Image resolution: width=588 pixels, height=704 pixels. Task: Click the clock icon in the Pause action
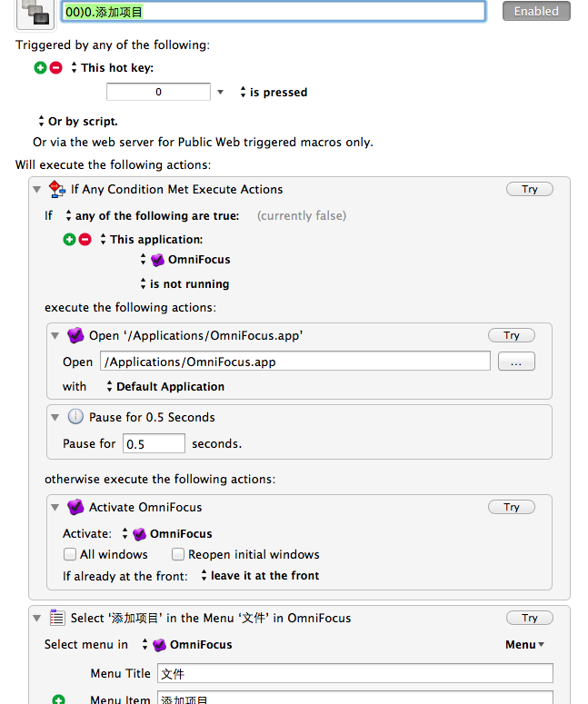[x=75, y=417]
